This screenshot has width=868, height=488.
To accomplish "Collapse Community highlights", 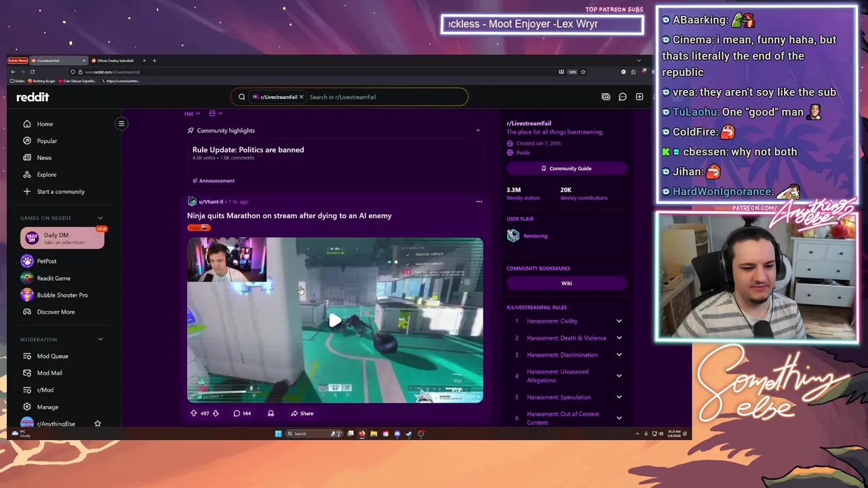I will 478,130.
